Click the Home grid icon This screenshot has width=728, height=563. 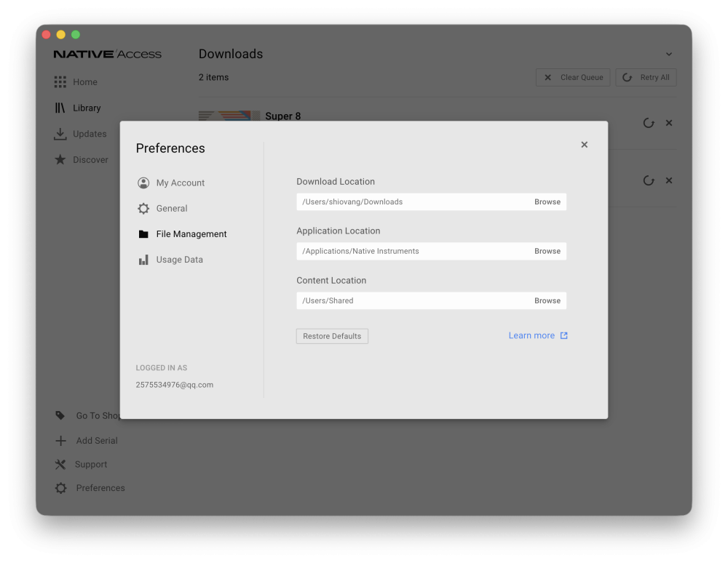(x=60, y=82)
